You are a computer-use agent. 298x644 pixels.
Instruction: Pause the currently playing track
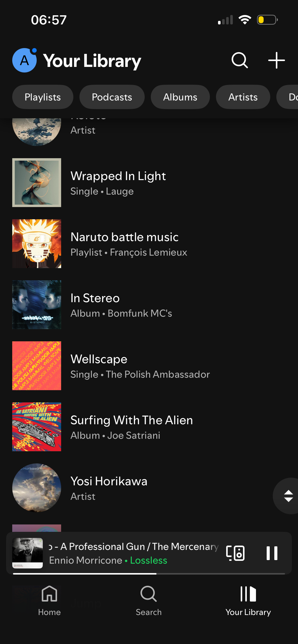click(272, 553)
